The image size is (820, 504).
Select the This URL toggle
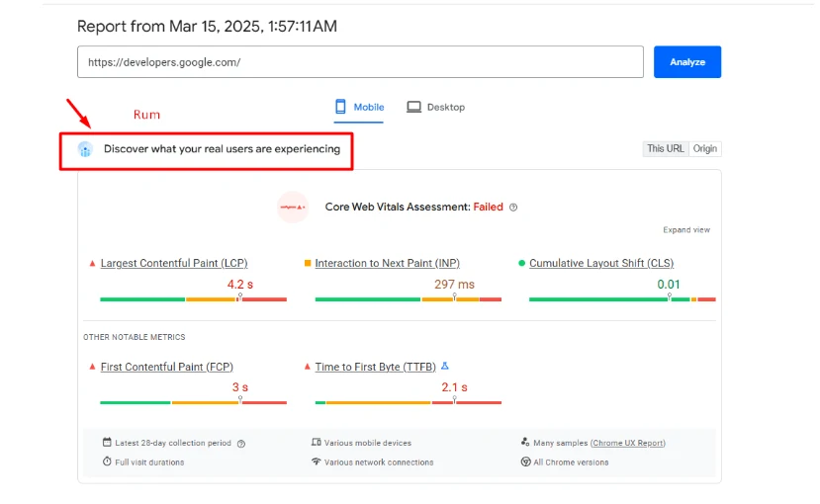(x=666, y=148)
